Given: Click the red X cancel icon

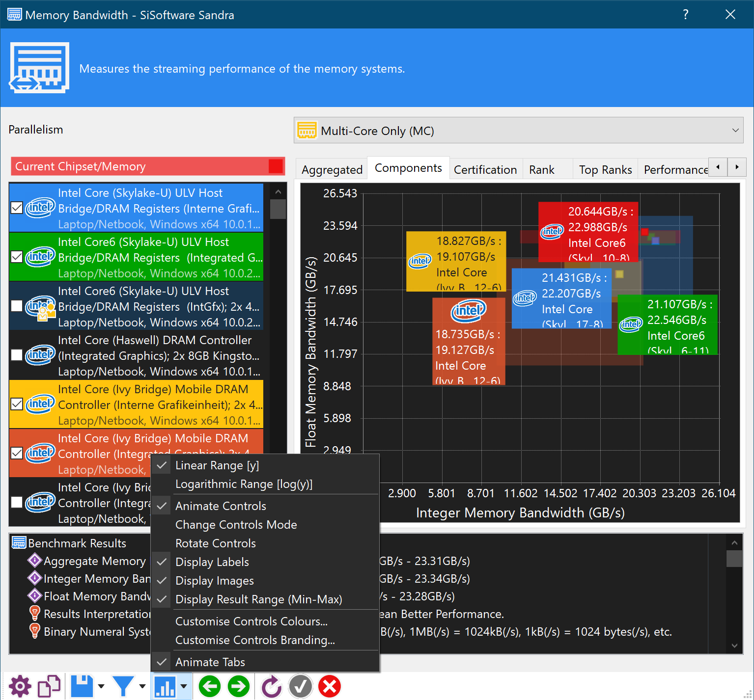Looking at the screenshot, I should (x=330, y=686).
